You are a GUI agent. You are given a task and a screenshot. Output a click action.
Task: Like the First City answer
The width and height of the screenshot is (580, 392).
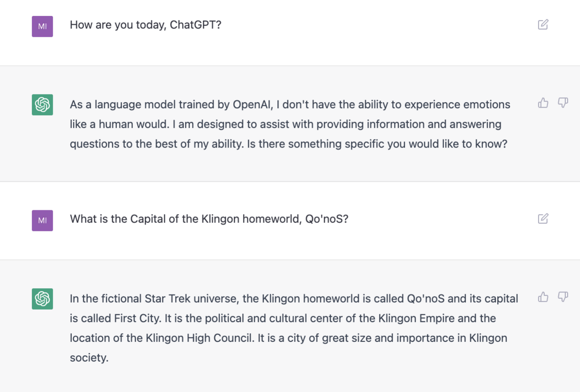(x=543, y=297)
